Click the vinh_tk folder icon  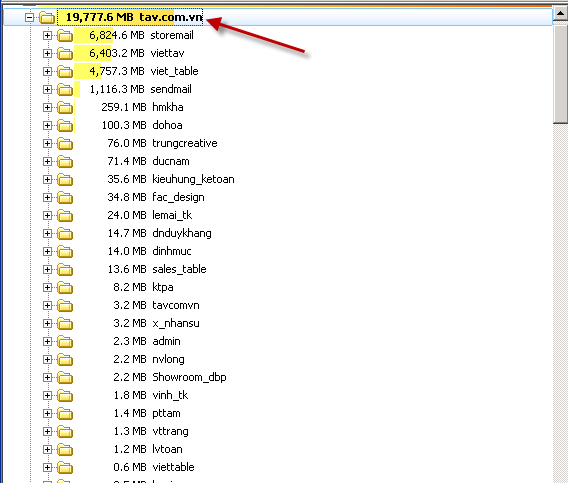click(65, 396)
